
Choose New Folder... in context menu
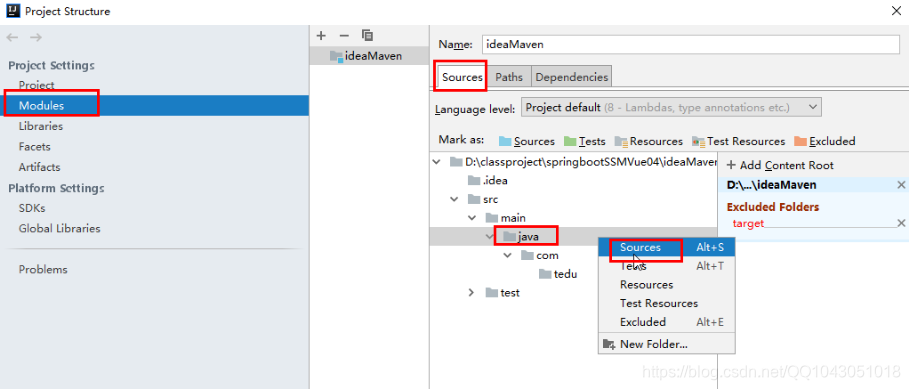666,344
